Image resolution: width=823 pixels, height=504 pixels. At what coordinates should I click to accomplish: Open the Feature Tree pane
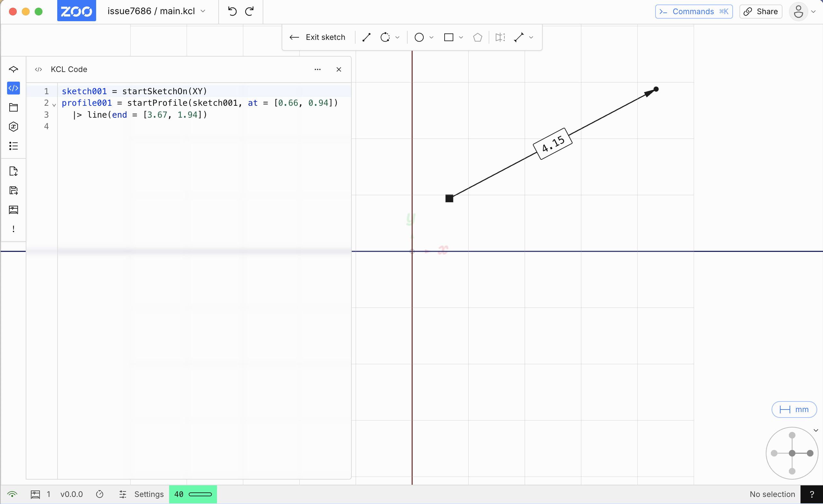pyautogui.click(x=14, y=69)
